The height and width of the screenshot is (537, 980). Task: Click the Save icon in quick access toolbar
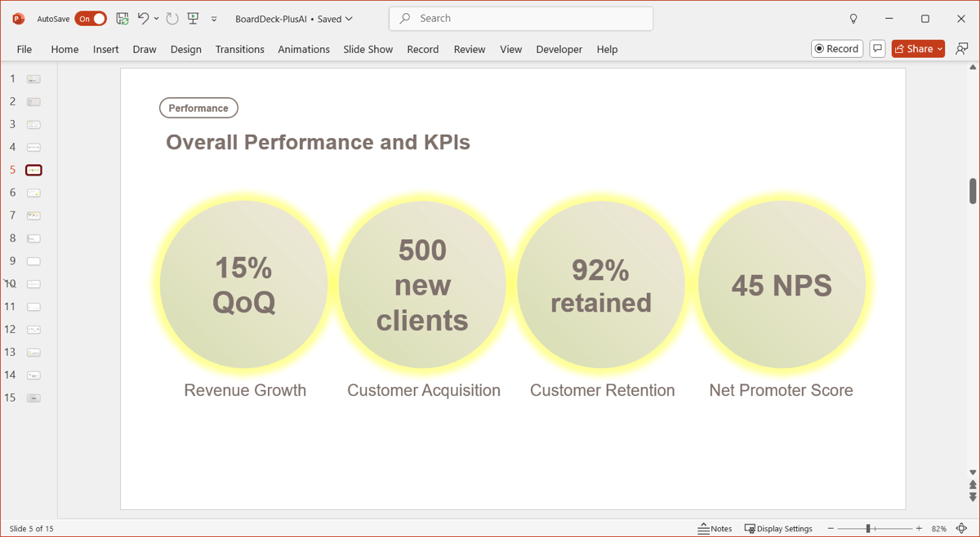tap(122, 18)
